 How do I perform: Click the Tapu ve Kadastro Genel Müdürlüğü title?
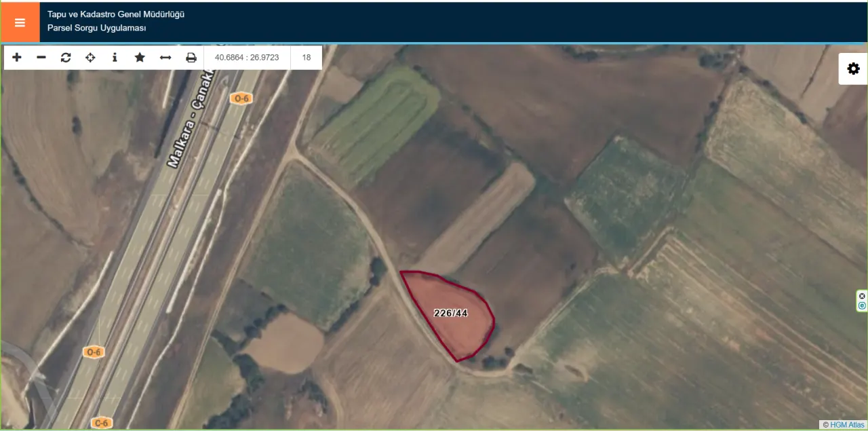pyautogui.click(x=116, y=14)
